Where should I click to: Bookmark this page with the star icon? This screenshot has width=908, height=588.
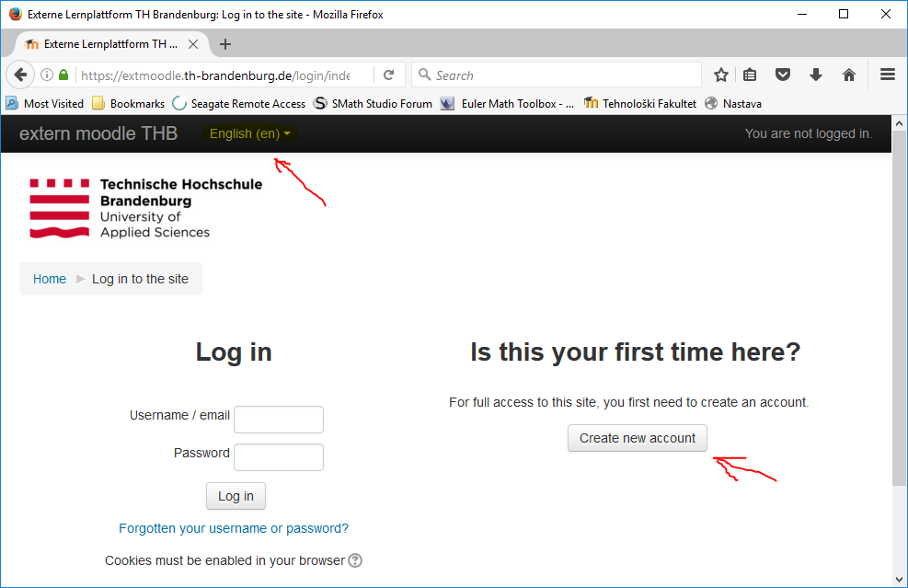click(x=721, y=75)
